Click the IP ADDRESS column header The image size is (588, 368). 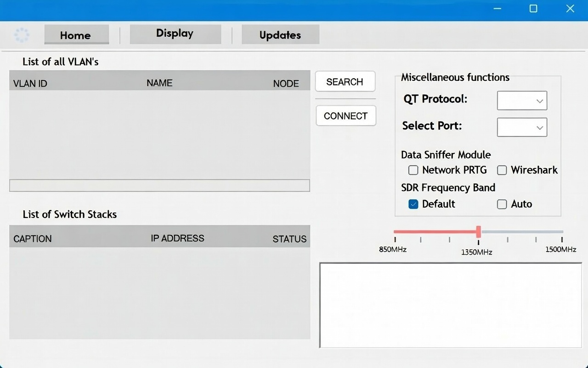177,238
